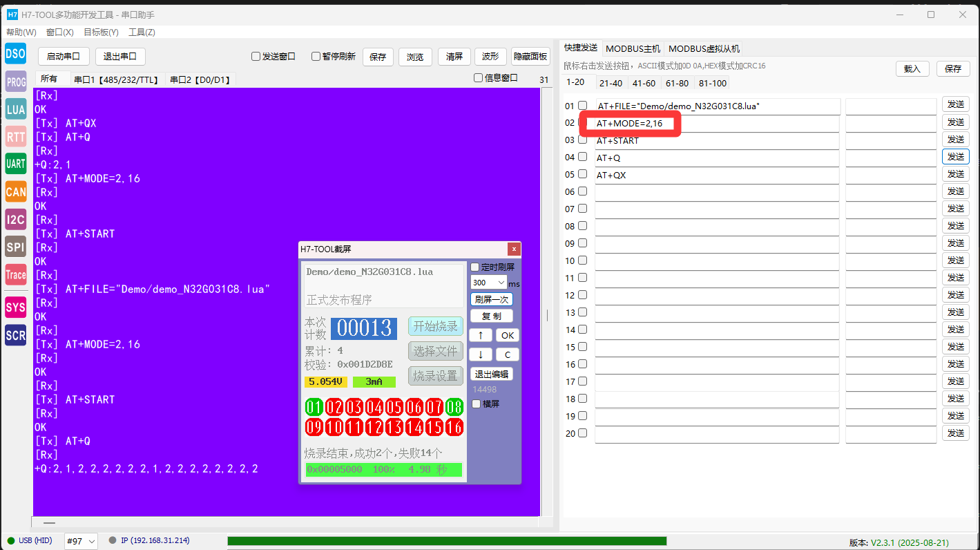
Task: Click the down arrow button in screenshot panel
Action: [481, 354]
